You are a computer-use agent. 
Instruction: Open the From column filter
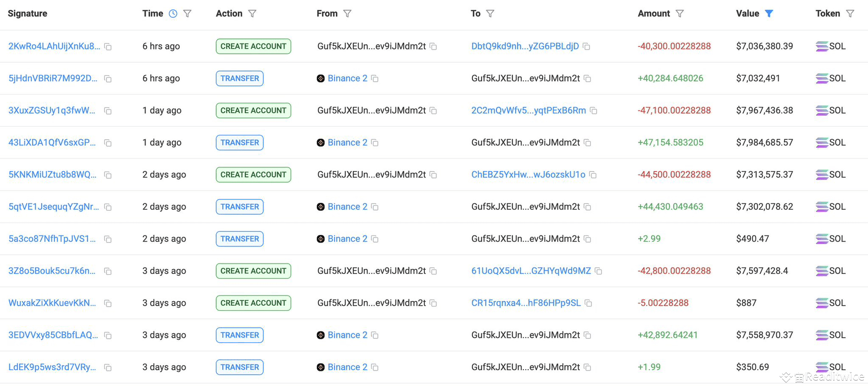click(x=347, y=14)
